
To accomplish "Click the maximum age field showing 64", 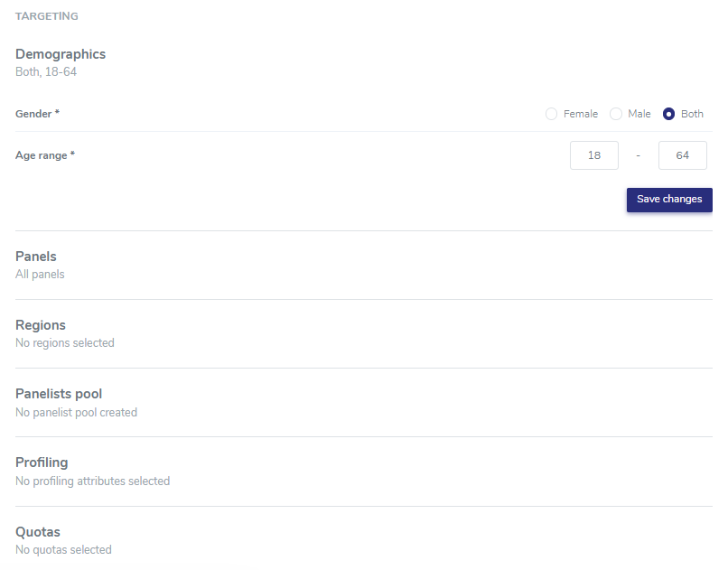I will [x=682, y=155].
